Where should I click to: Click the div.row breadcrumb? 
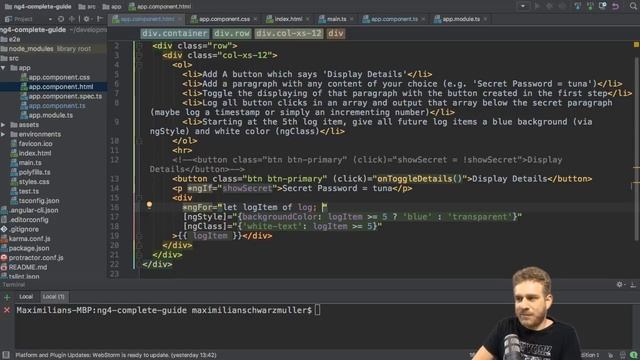[231, 33]
